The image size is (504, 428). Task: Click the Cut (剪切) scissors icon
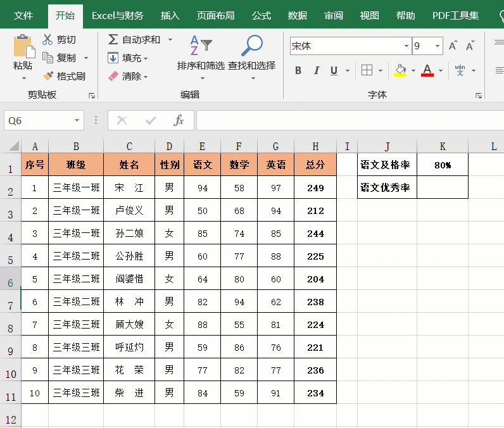[x=47, y=39]
